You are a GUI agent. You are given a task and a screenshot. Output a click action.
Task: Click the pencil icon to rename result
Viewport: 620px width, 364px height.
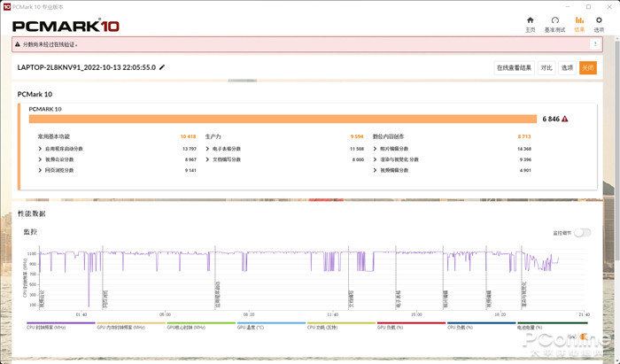[162, 67]
